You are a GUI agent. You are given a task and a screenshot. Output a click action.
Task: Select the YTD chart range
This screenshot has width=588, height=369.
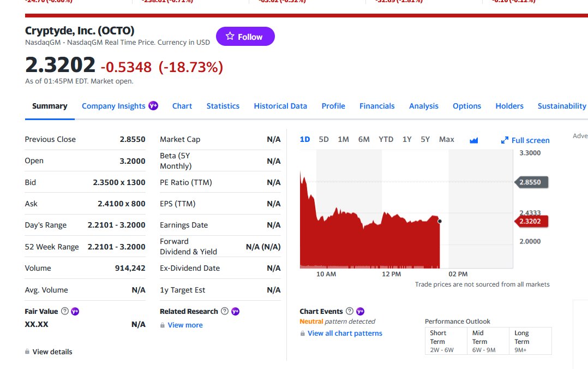pyautogui.click(x=386, y=139)
